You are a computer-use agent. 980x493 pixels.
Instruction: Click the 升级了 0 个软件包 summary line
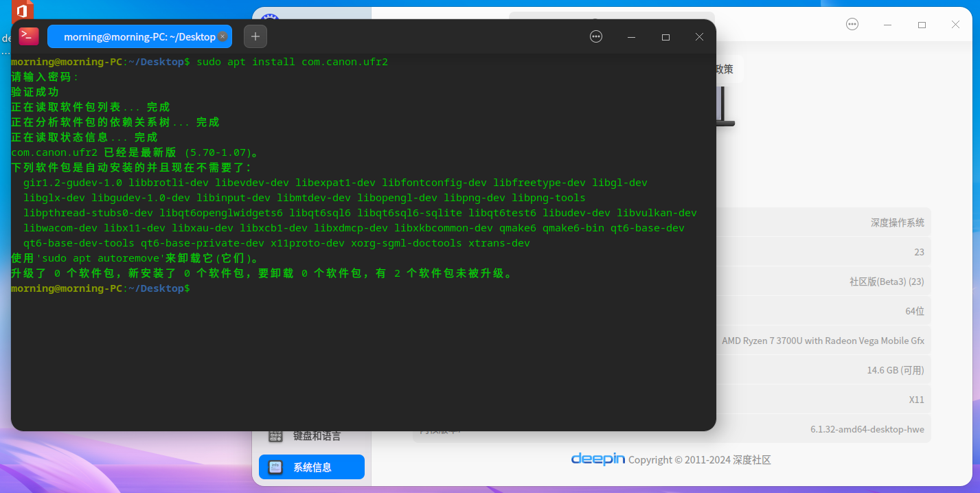click(x=262, y=273)
